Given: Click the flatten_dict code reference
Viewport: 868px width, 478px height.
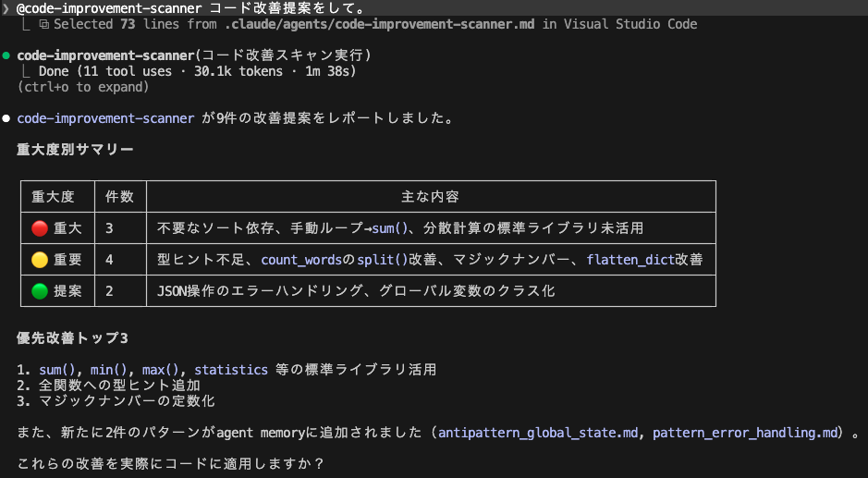Looking at the screenshot, I should coord(630,260).
